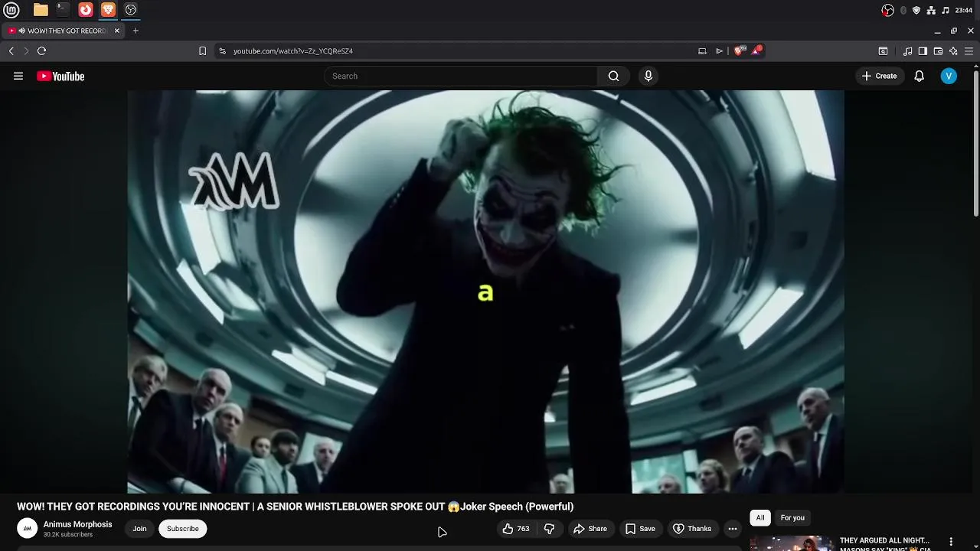This screenshot has height=551, width=980.
Task: Go to YouTube home via logo
Action: (60, 76)
